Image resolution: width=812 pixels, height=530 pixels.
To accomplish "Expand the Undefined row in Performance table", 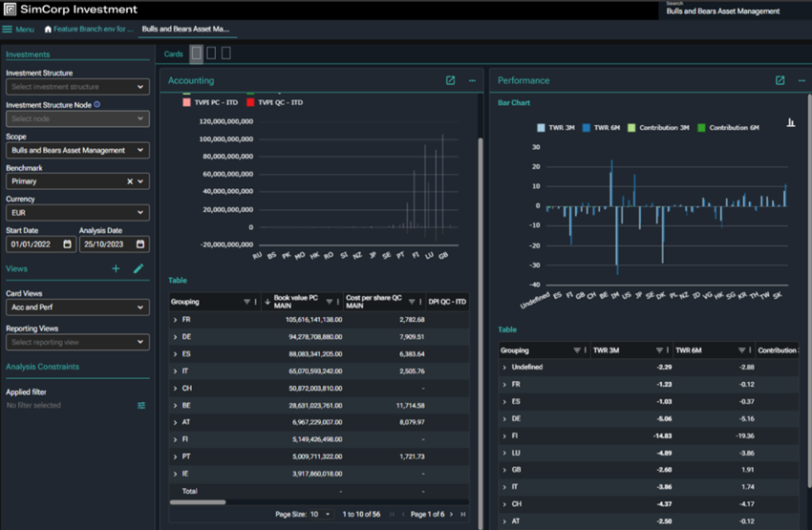I will pos(504,368).
